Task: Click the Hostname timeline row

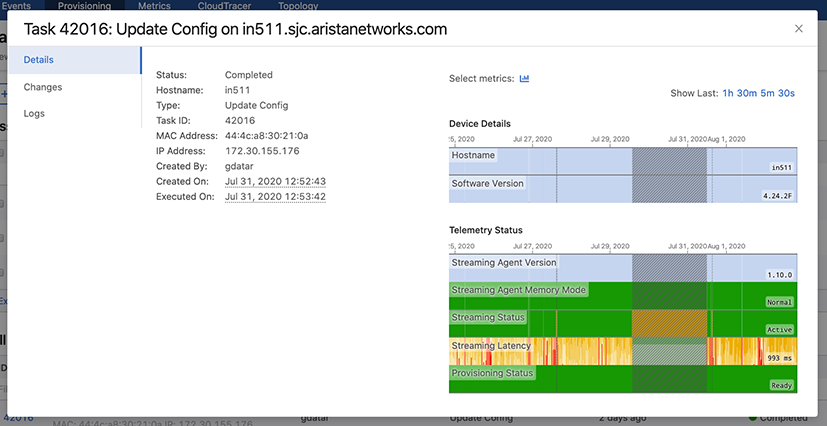Action: [x=623, y=161]
